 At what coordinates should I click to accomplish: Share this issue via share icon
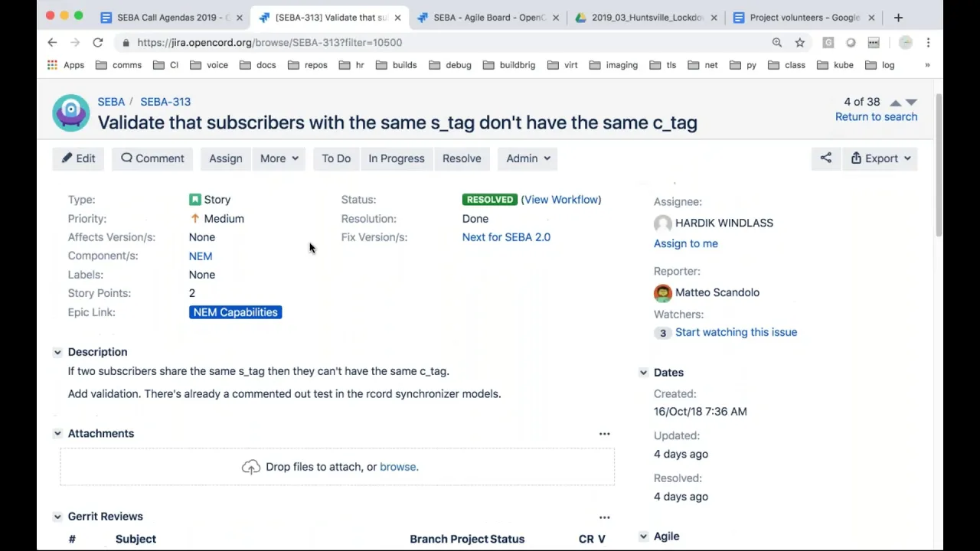[825, 158]
